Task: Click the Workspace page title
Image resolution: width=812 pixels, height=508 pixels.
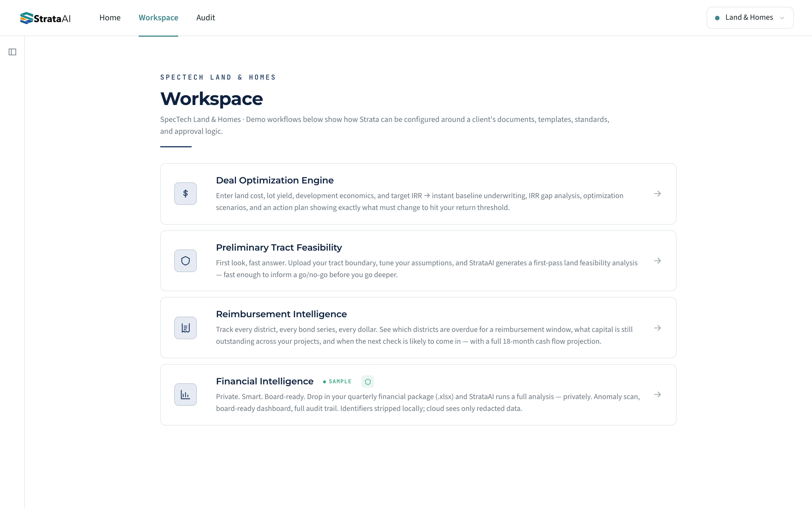Action: point(211,99)
